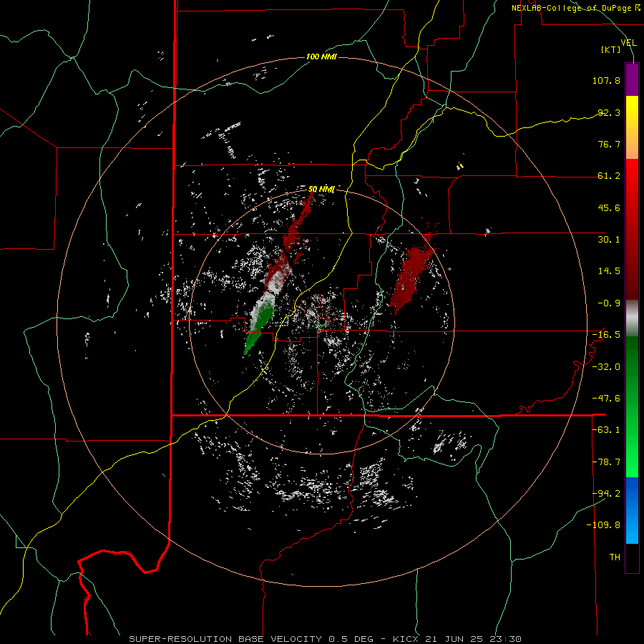Select the 14.5 scale value

pyautogui.click(x=609, y=271)
